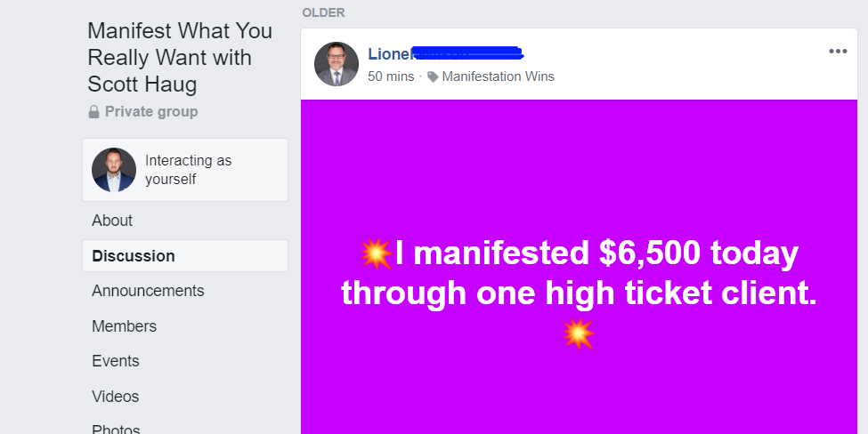This screenshot has height=434, width=868.
Task: Open the Videos section
Action: tap(116, 397)
